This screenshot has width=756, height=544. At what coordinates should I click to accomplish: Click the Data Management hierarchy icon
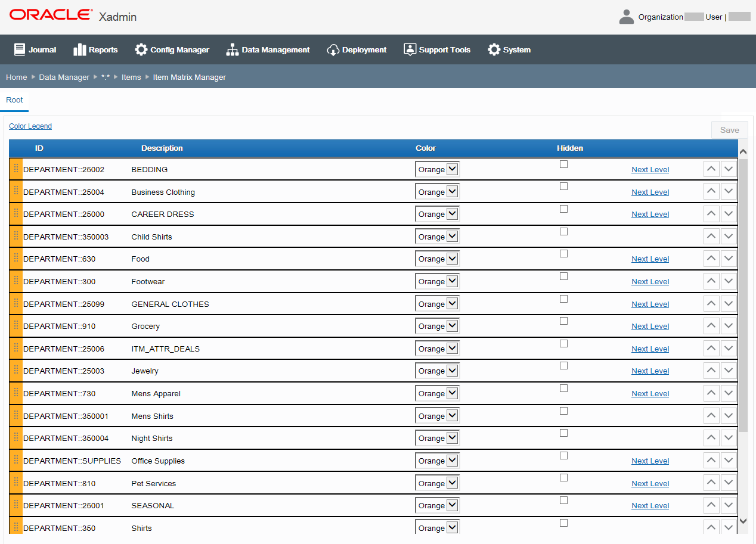(231, 49)
